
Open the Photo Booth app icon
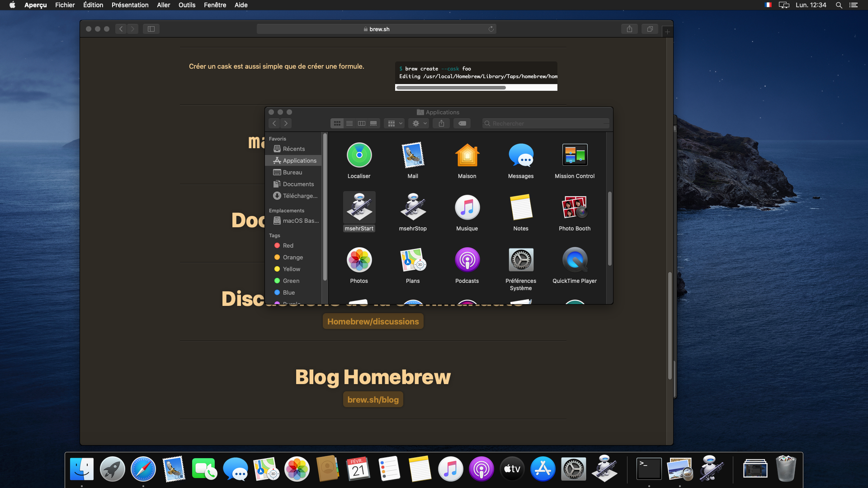(575, 207)
